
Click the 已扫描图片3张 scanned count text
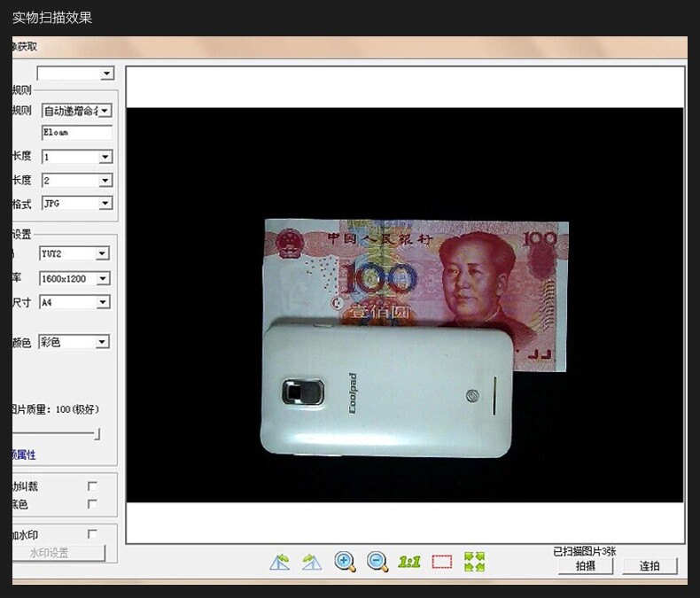pos(585,551)
